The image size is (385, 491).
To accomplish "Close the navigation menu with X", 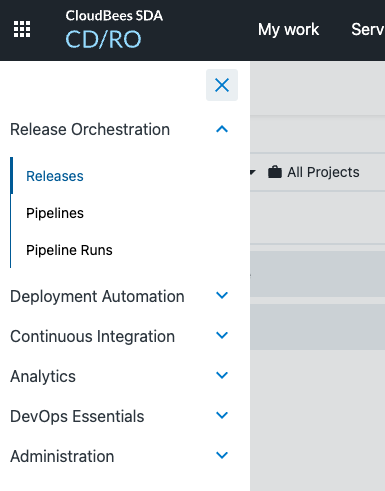I will pos(222,85).
